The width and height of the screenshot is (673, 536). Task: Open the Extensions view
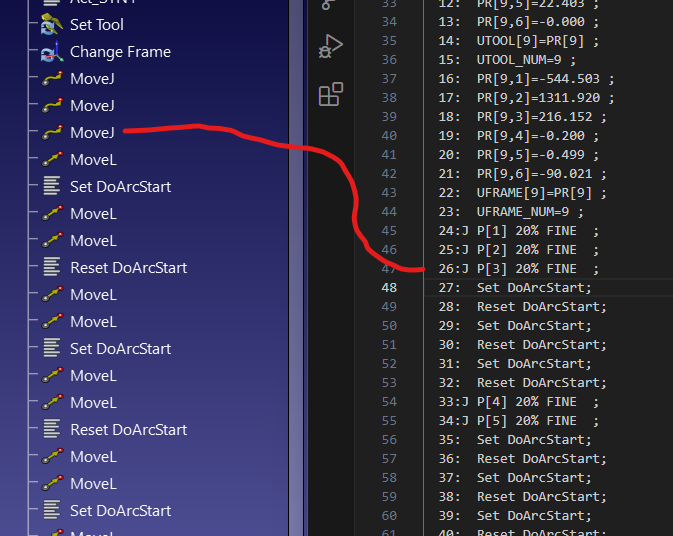tap(330, 95)
